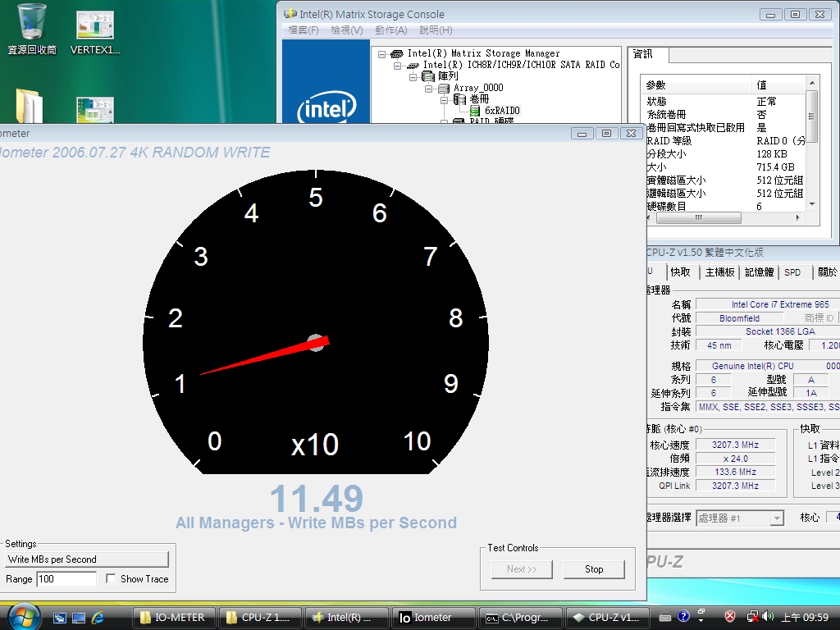The height and width of the screenshot is (630, 840).
Task: Click the Stop button in Test Controls
Action: pos(594,569)
